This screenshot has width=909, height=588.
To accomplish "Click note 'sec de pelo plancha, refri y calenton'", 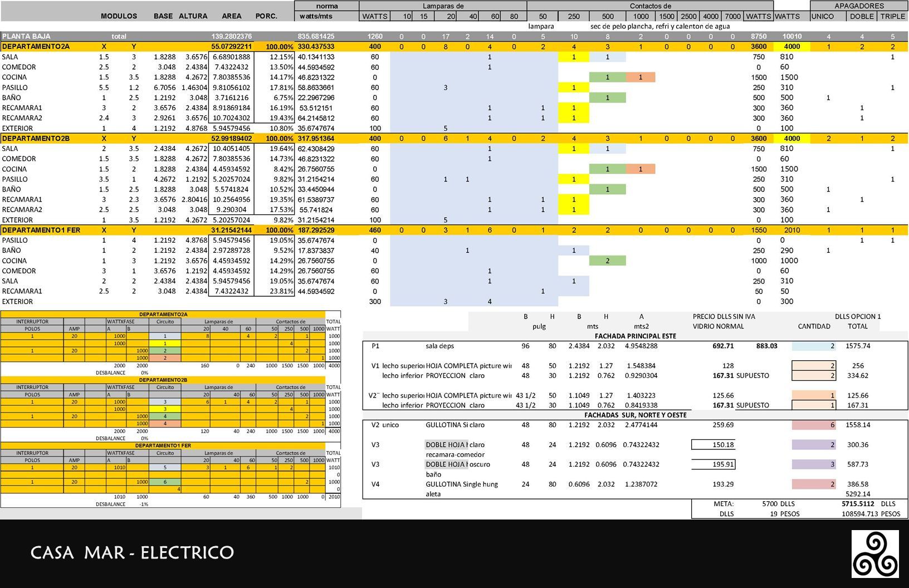I will pyautogui.click(x=660, y=26).
